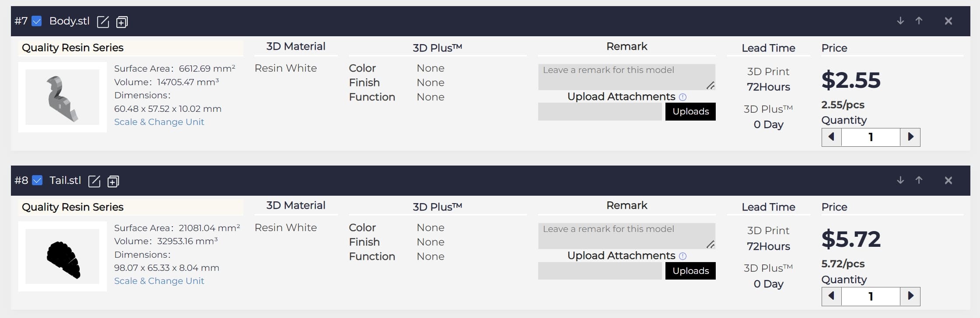This screenshot has width=980, height=318.
Task: Move item #7 Body.stl up
Action: (x=919, y=21)
